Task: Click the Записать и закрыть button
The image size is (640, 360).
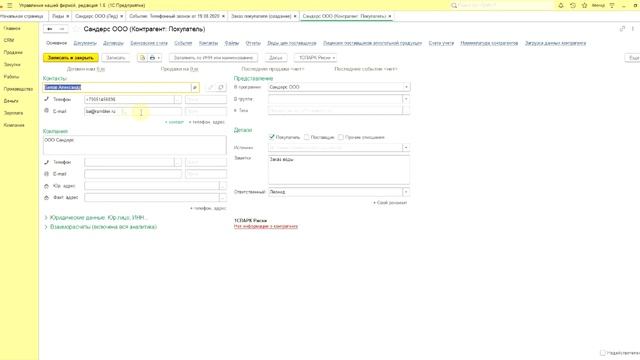Action: (71, 58)
